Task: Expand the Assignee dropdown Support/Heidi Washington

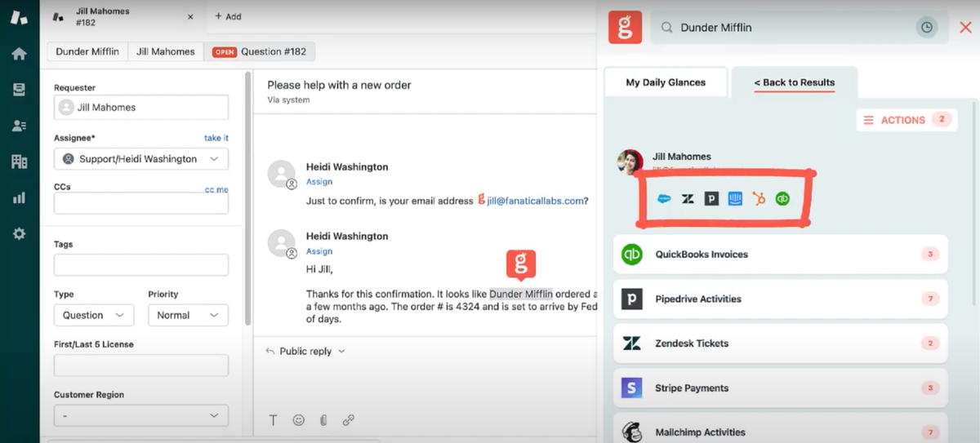Action: (x=141, y=159)
